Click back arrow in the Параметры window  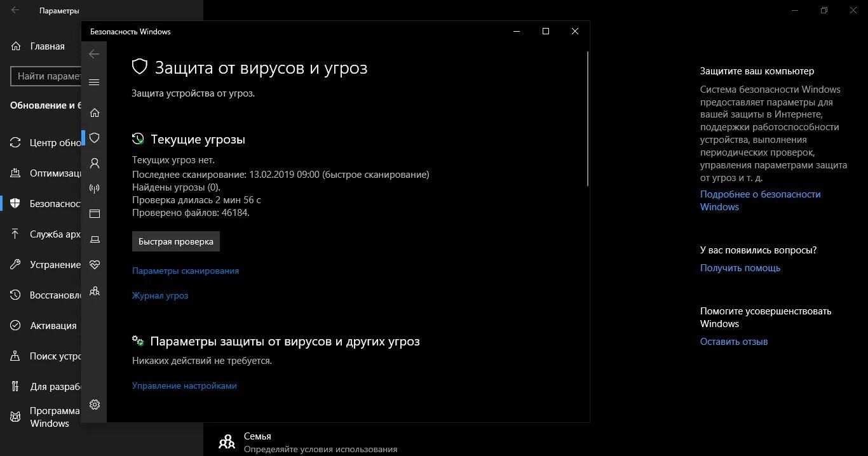click(15, 11)
